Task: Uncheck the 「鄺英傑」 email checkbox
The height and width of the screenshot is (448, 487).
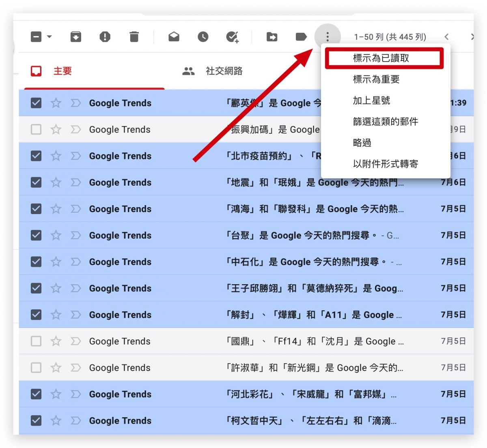Action: pos(36,103)
